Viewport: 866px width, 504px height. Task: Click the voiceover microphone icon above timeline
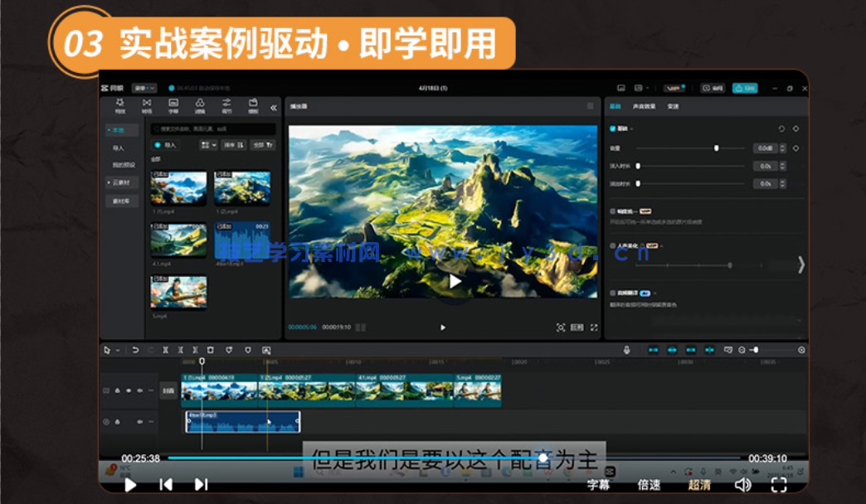[x=628, y=349]
